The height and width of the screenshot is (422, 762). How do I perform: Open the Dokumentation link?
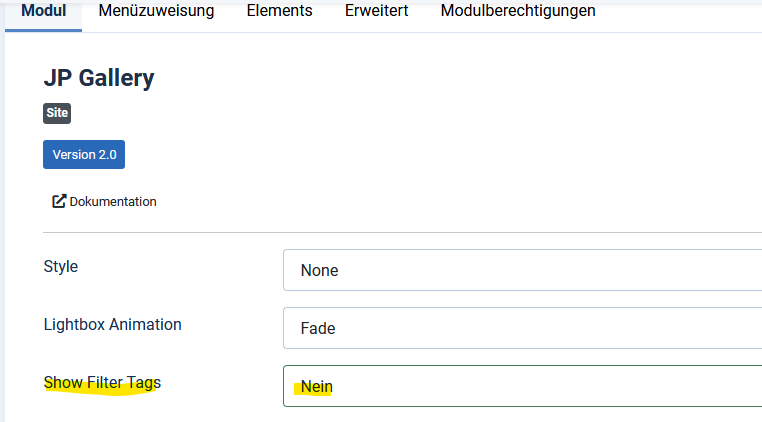point(104,201)
